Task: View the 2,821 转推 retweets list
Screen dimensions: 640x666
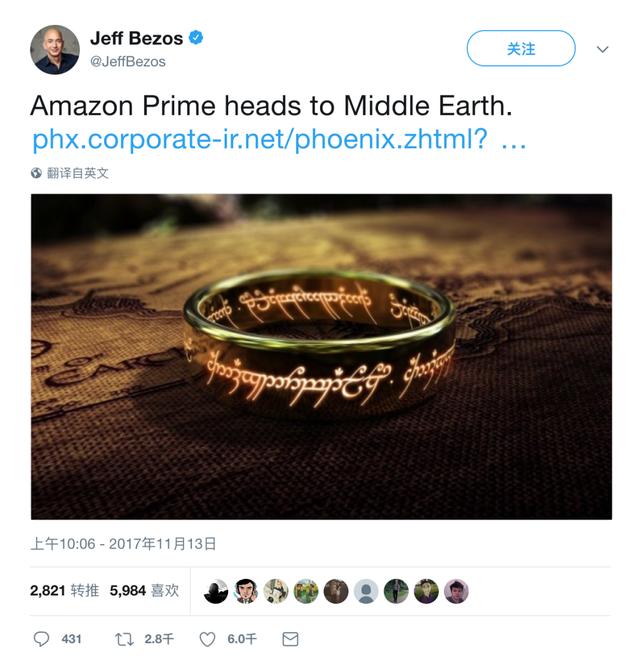Action: 64,591
